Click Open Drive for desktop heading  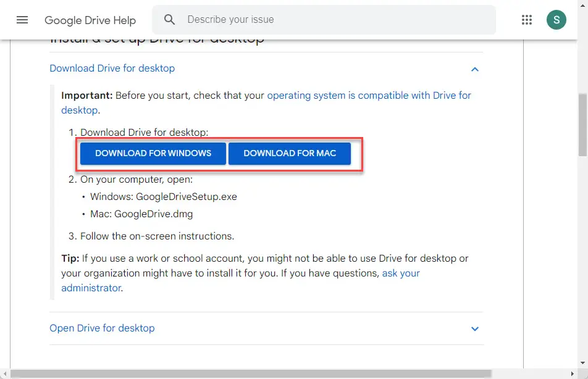point(102,328)
